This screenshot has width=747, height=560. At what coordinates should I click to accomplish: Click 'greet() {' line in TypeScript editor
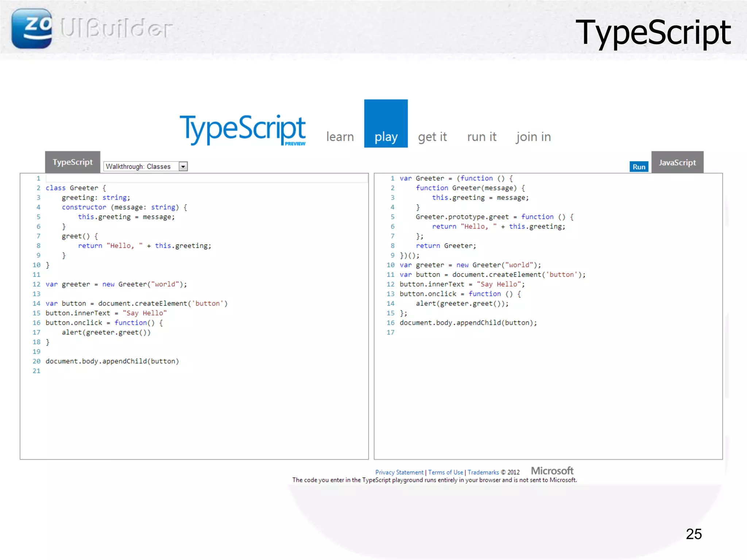[x=80, y=236]
